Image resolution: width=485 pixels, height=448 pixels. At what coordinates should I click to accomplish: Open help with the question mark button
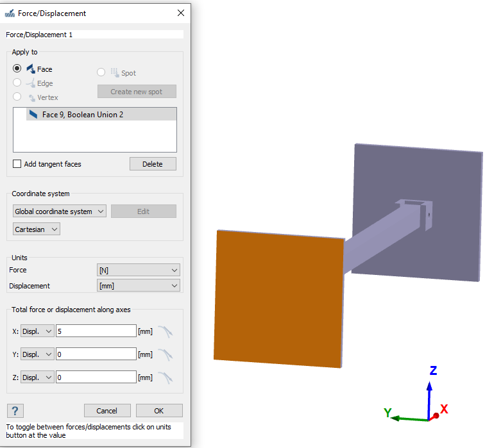[15, 411]
